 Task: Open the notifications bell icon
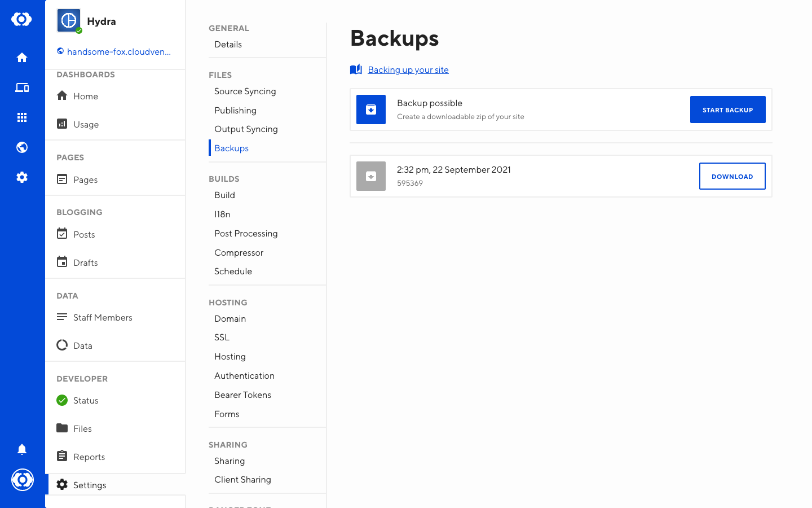pos(22,449)
